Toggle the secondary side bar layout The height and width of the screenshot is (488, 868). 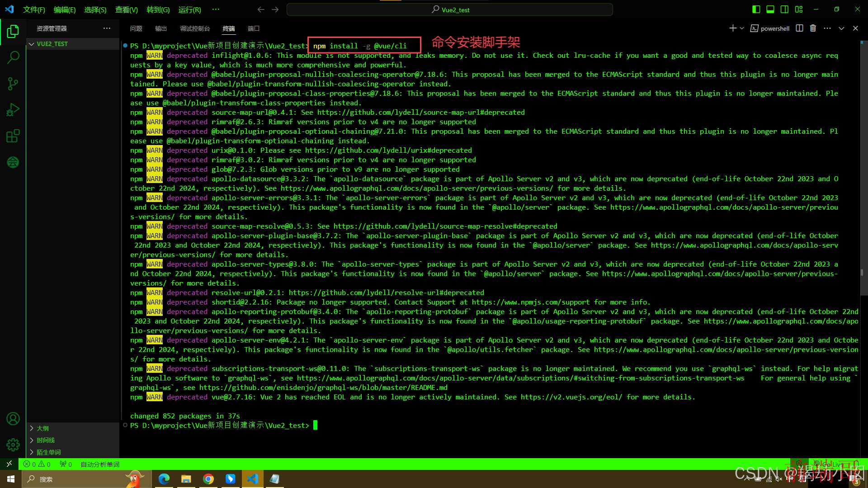point(785,9)
